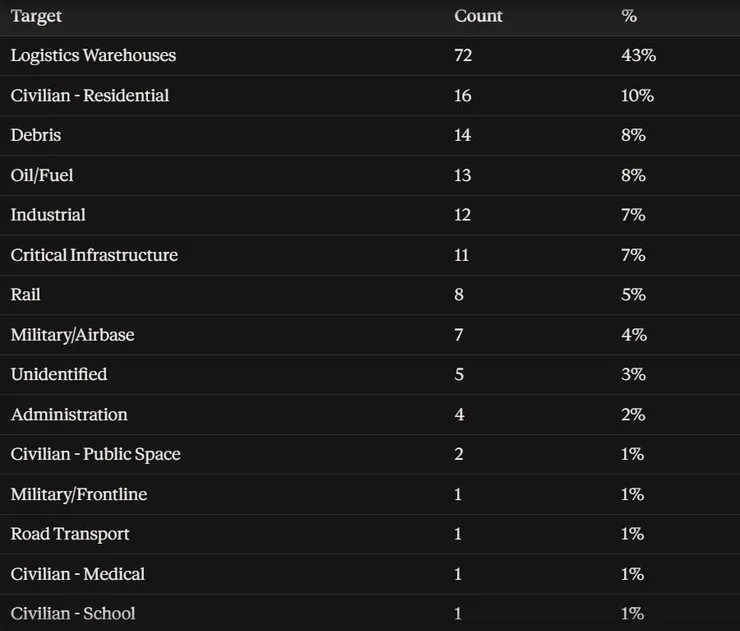Screen dimensions: 740x631
Task: Select the Civilian - School row
Action: click(370, 613)
